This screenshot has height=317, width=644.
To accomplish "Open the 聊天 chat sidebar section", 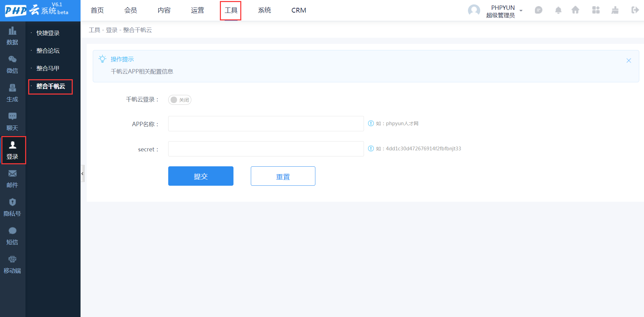I will [x=13, y=122].
